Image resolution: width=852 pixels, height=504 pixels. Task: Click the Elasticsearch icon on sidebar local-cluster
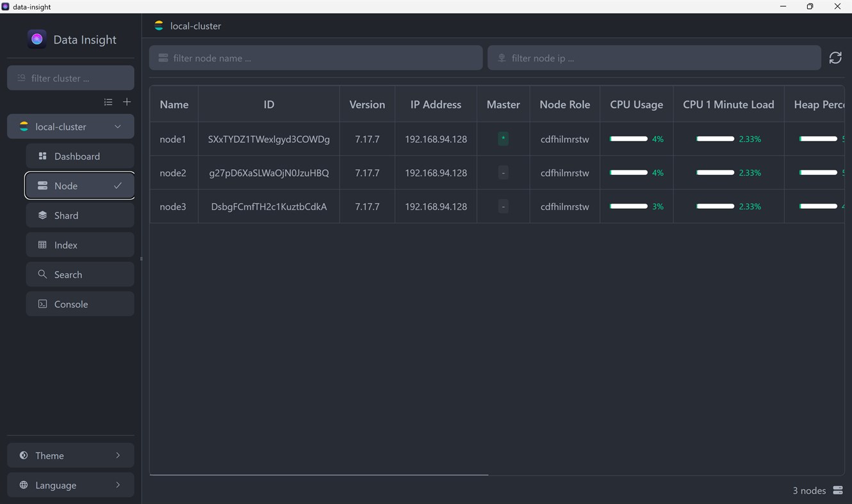pyautogui.click(x=24, y=126)
